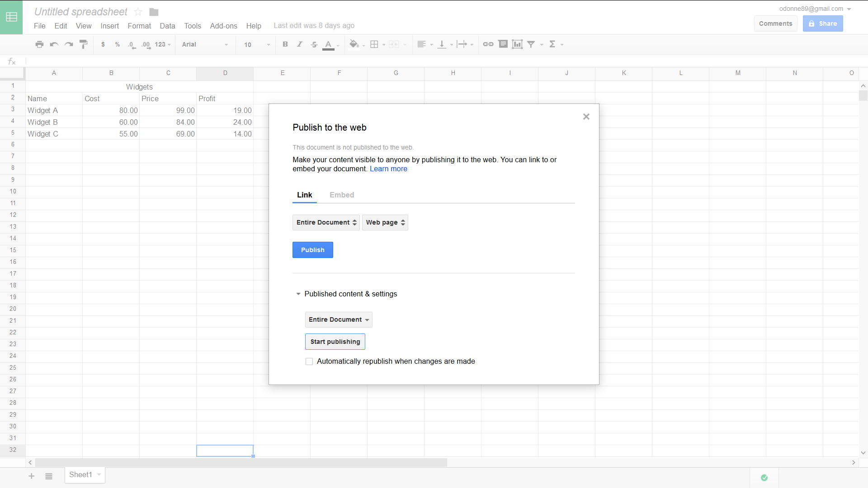This screenshot has height=488, width=868.
Task: Open Entire Document dropdown under published settings
Action: click(x=339, y=320)
